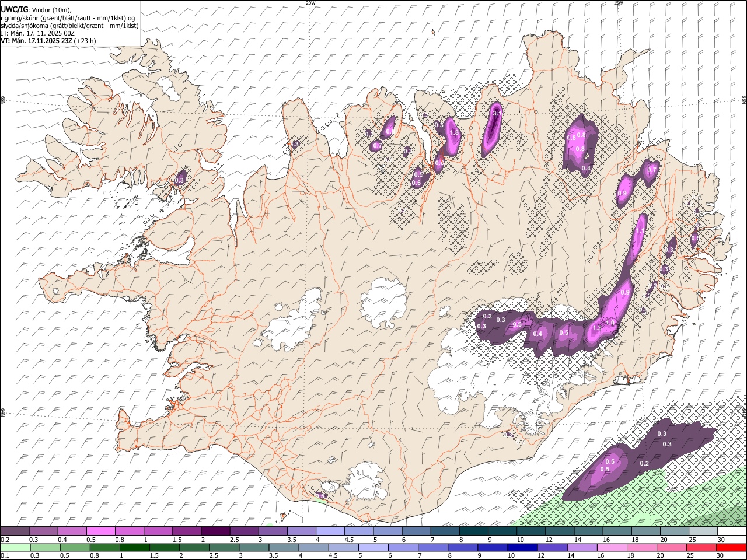Pick the bright red swatch after 30 in lower legend
This screenshot has height=560, width=747.
[x=731, y=547]
